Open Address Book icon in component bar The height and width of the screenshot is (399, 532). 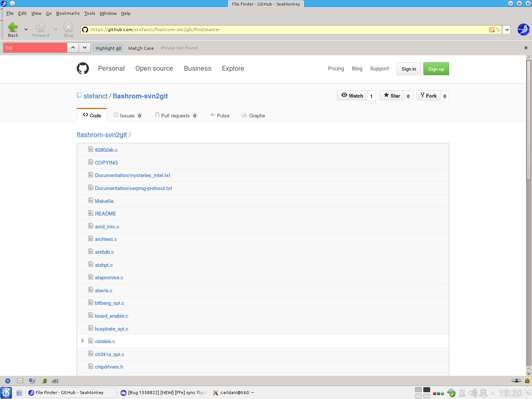click(x=44, y=381)
